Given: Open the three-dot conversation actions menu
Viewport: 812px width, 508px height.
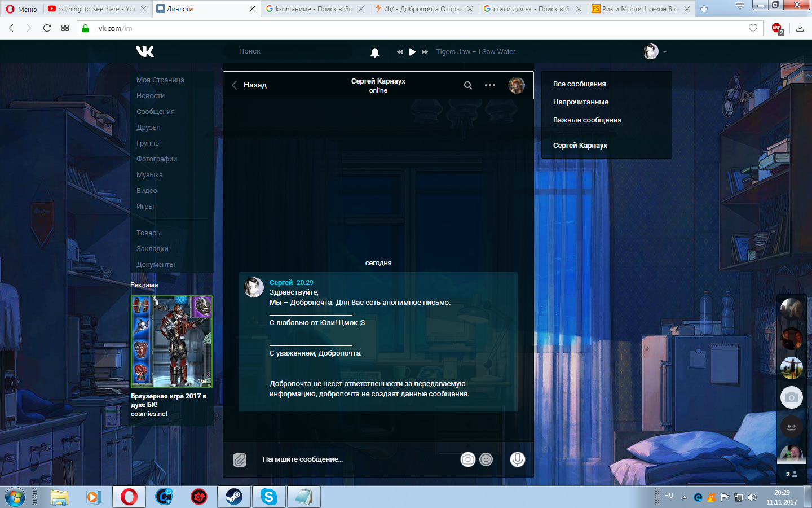Looking at the screenshot, I should tap(490, 85).
